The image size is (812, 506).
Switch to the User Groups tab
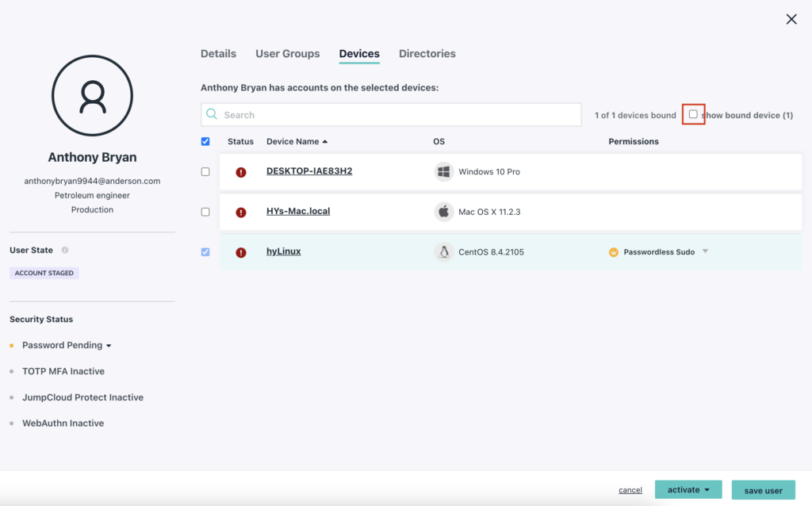click(287, 54)
